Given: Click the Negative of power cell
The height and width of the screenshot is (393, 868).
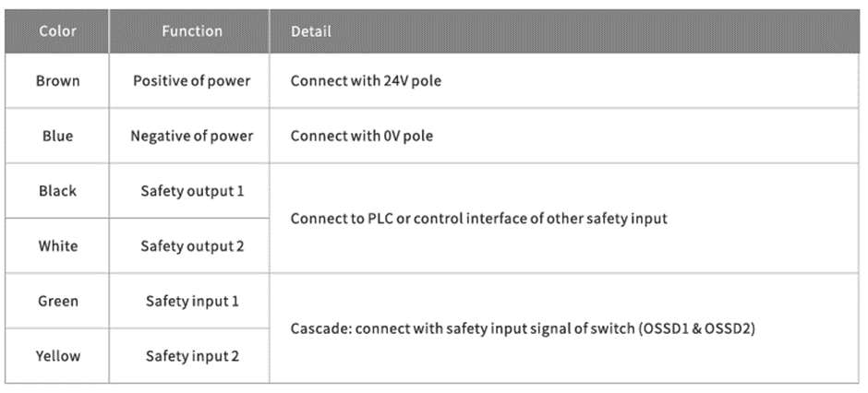Looking at the screenshot, I should click(x=191, y=136).
